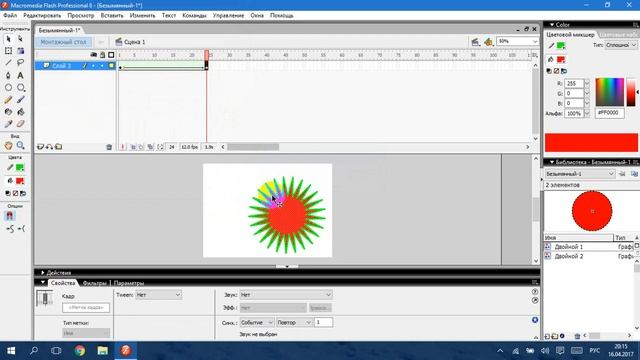
Task: Select the Paint Bucket tool
Action: tap(20, 112)
